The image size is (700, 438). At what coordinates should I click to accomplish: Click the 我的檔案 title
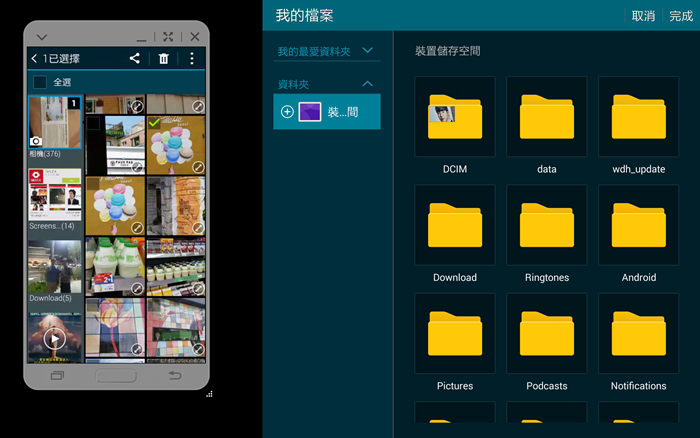[x=304, y=16]
